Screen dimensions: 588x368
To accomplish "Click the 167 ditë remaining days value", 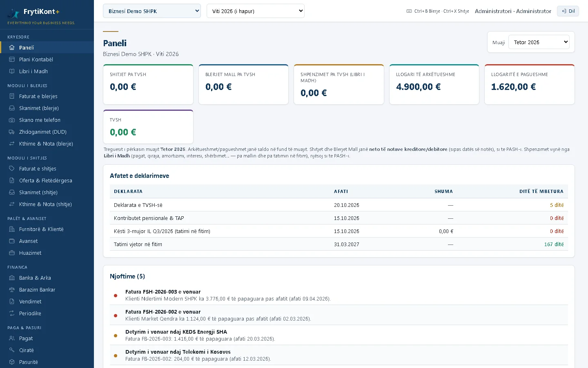I will coord(554,244).
